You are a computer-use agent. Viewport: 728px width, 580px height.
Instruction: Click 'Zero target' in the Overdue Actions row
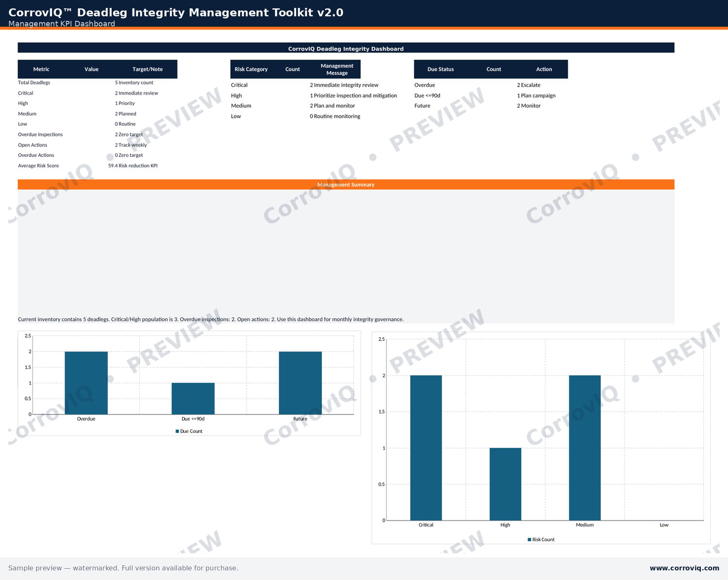(131, 155)
